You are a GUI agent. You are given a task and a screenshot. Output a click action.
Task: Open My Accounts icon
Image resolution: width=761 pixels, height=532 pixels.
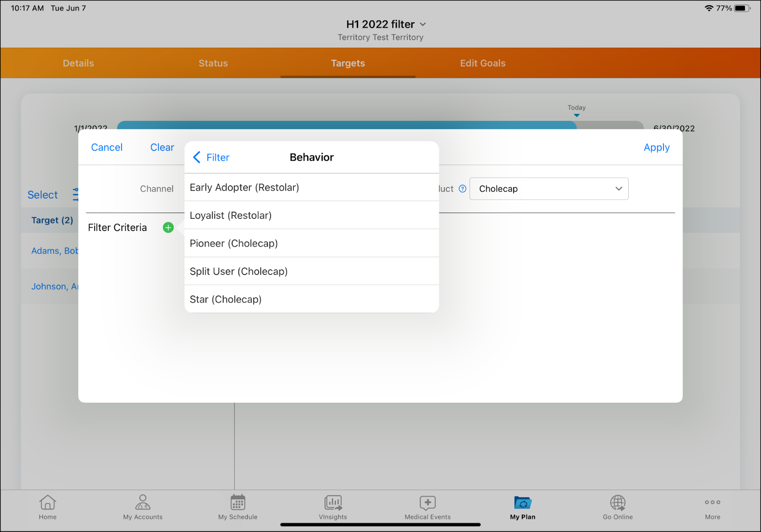click(143, 503)
